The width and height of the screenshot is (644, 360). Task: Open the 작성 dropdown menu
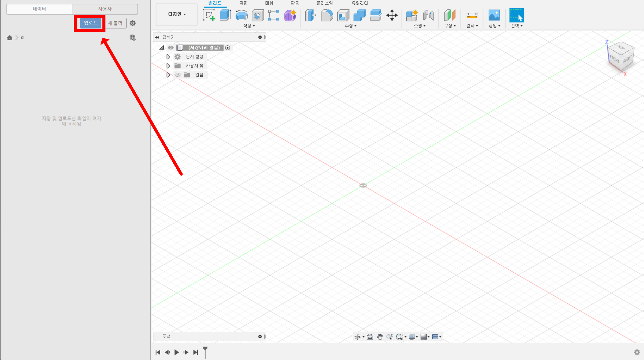(249, 26)
